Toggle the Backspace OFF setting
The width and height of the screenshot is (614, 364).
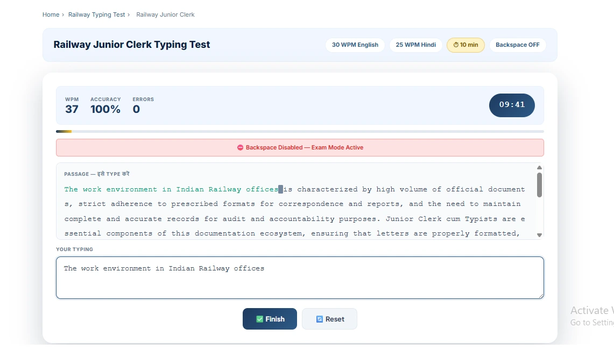[518, 45]
